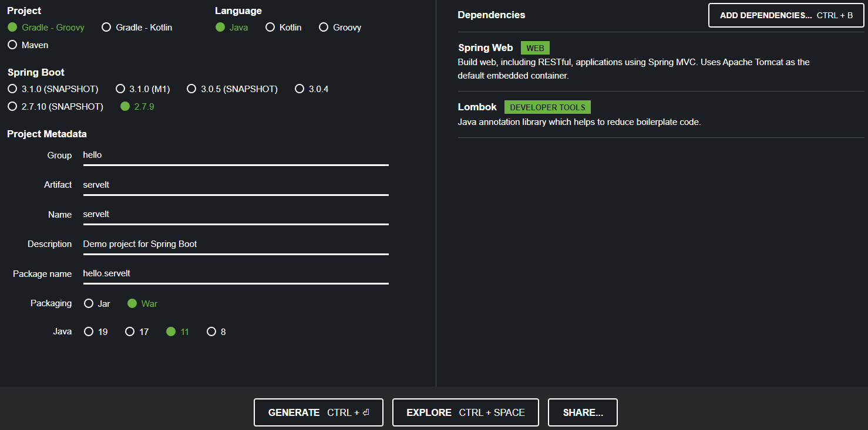Open the SHARE dialog
Viewport: 868px width, 430px height.
(583, 412)
